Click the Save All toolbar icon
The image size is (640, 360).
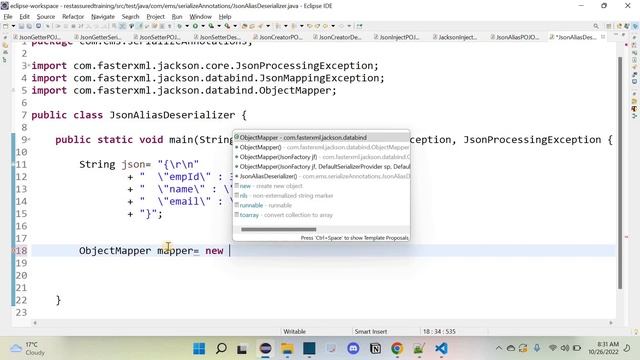pos(29,26)
